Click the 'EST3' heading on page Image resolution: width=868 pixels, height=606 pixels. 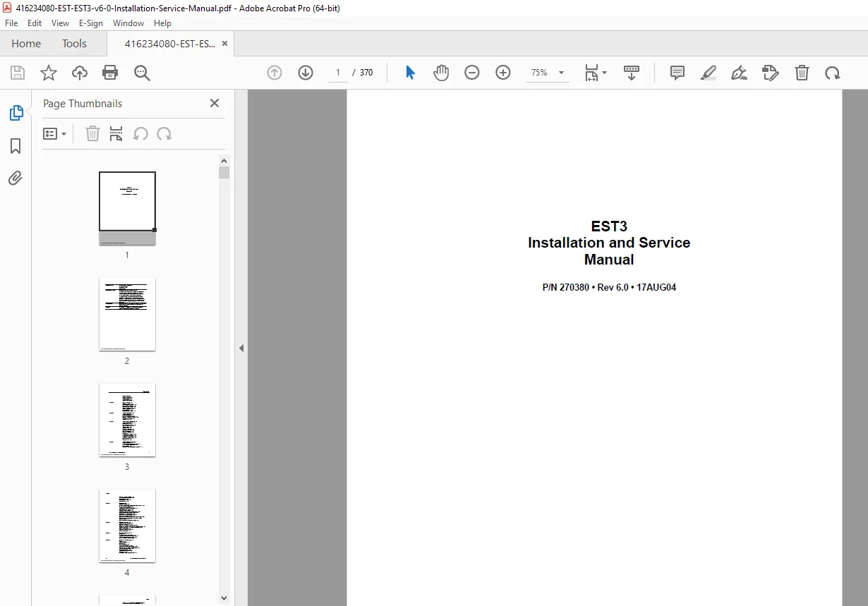609,226
